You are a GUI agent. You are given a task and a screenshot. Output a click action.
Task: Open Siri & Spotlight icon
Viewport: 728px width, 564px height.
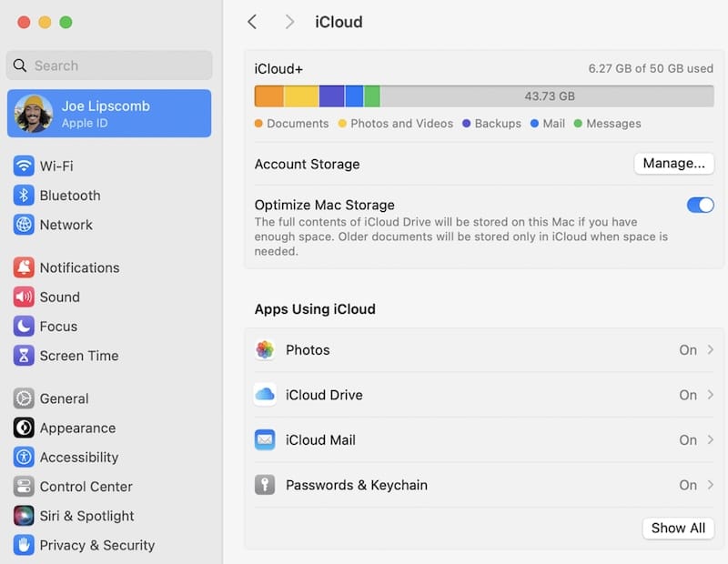coord(24,516)
